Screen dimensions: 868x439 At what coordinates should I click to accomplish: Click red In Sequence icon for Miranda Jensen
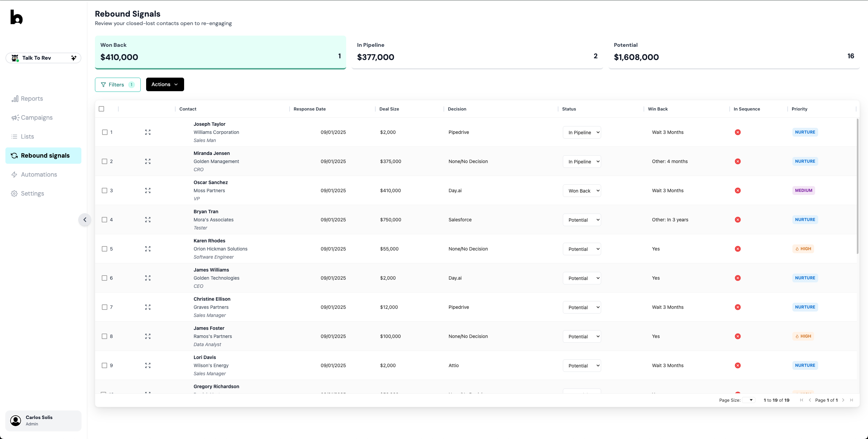pos(737,161)
